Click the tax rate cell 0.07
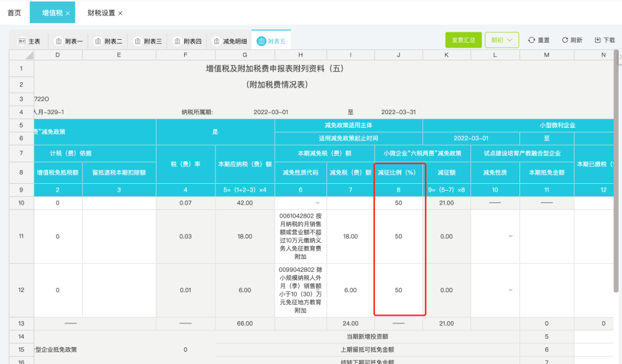 pyautogui.click(x=185, y=203)
